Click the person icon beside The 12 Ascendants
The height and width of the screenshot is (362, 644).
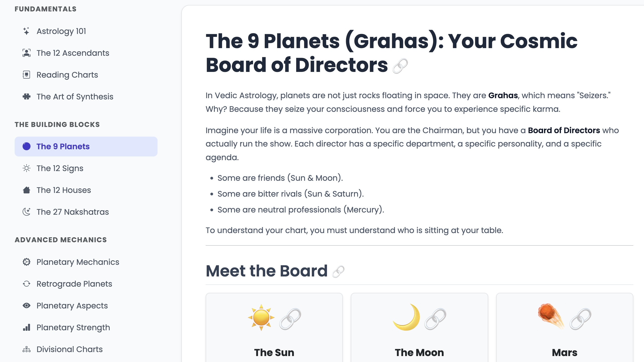26,53
